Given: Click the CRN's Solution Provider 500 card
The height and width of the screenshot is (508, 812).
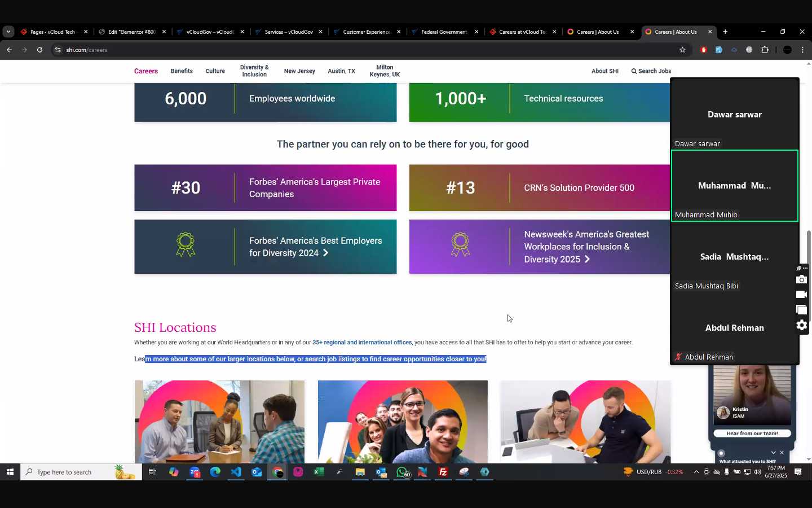Looking at the screenshot, I should (x=540, y=188).
